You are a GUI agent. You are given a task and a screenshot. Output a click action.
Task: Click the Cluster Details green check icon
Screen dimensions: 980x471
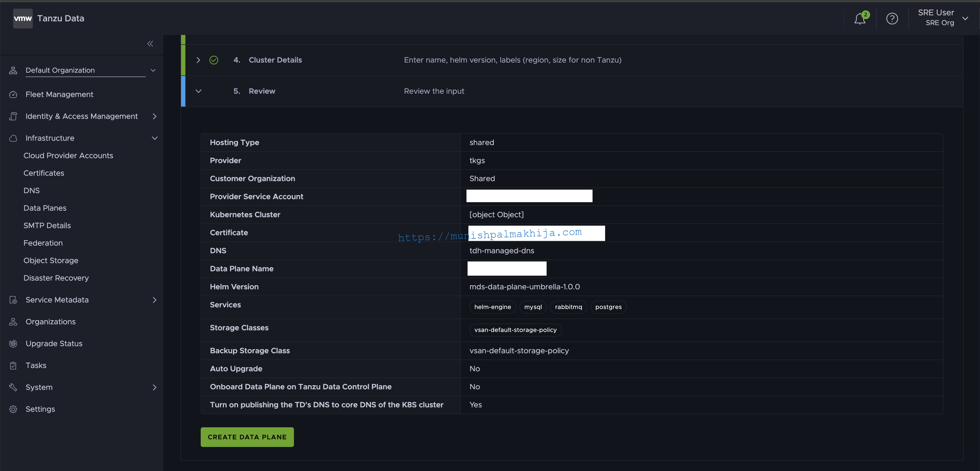point(214,60)
